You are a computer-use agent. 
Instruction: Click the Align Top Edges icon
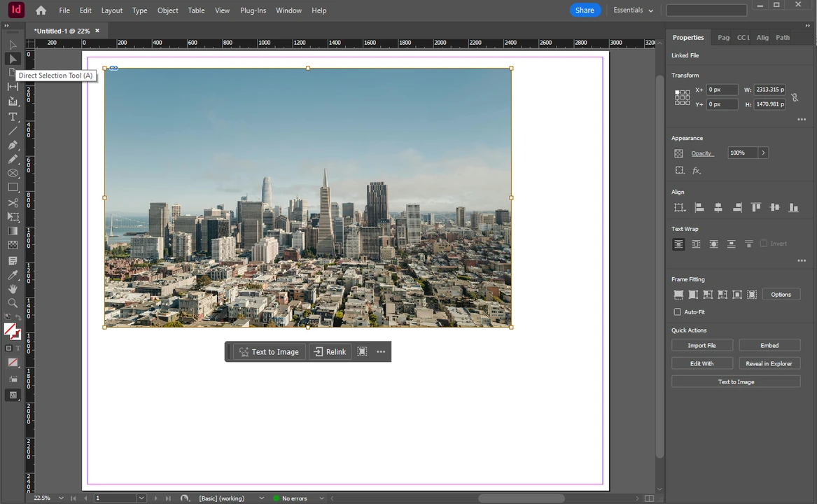(755, 207)
